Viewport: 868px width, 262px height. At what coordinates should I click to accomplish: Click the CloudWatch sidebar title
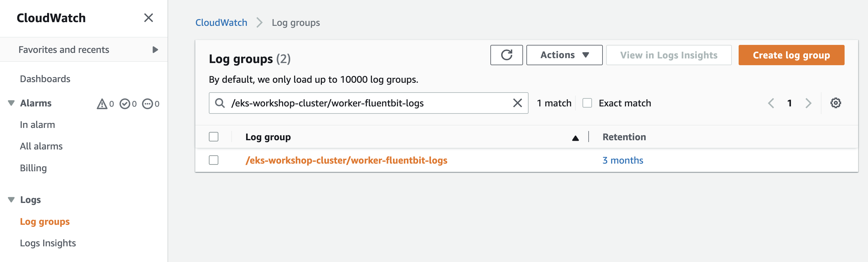[x=51, y=18]
